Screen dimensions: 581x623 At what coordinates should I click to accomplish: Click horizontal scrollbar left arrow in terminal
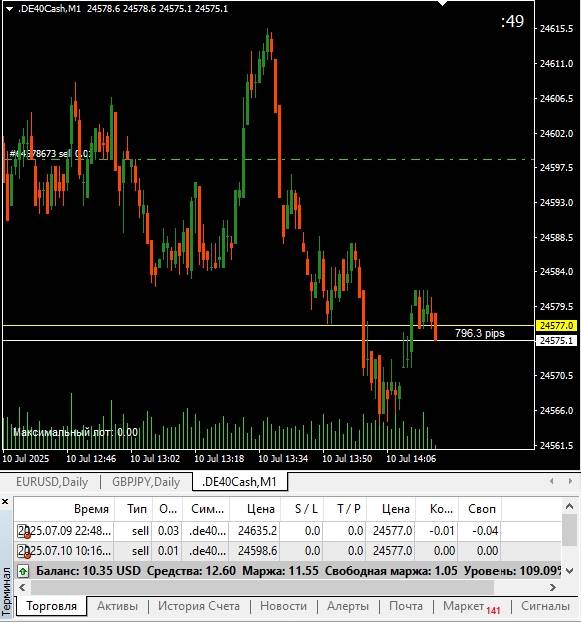pyautogui.click(x=22, y=588)
